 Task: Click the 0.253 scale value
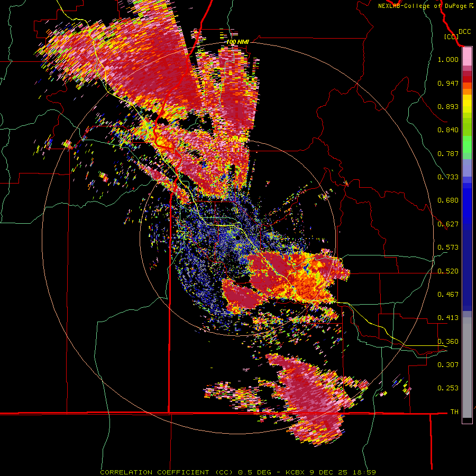coord(448,388)
